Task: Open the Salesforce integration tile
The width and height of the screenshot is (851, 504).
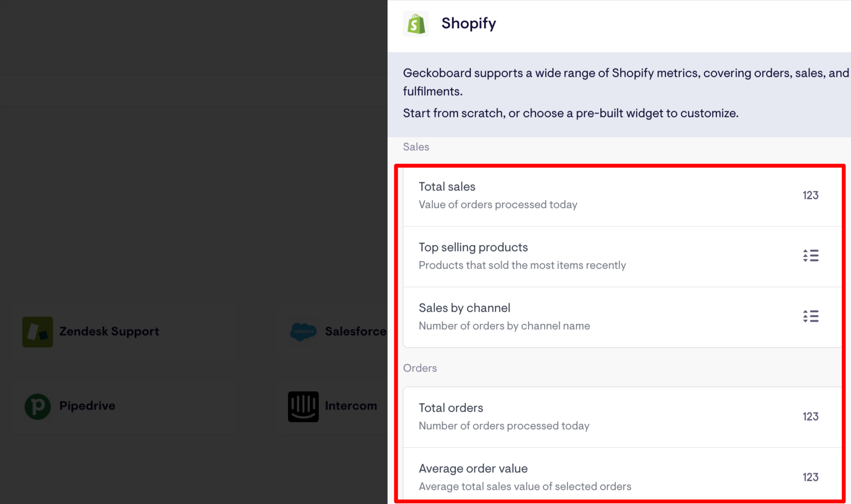Action: coord(337,331)
